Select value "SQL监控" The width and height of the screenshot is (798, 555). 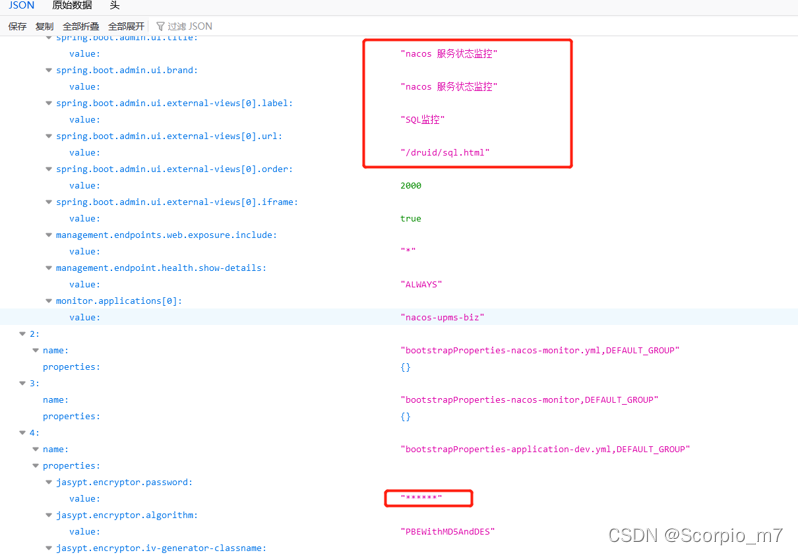pos(422,120)
